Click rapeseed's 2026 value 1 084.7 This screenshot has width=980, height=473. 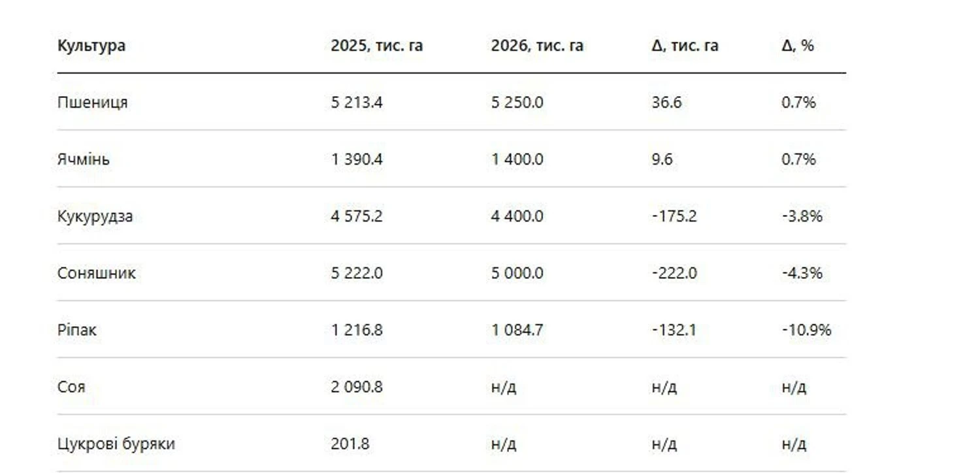[517, 330]
